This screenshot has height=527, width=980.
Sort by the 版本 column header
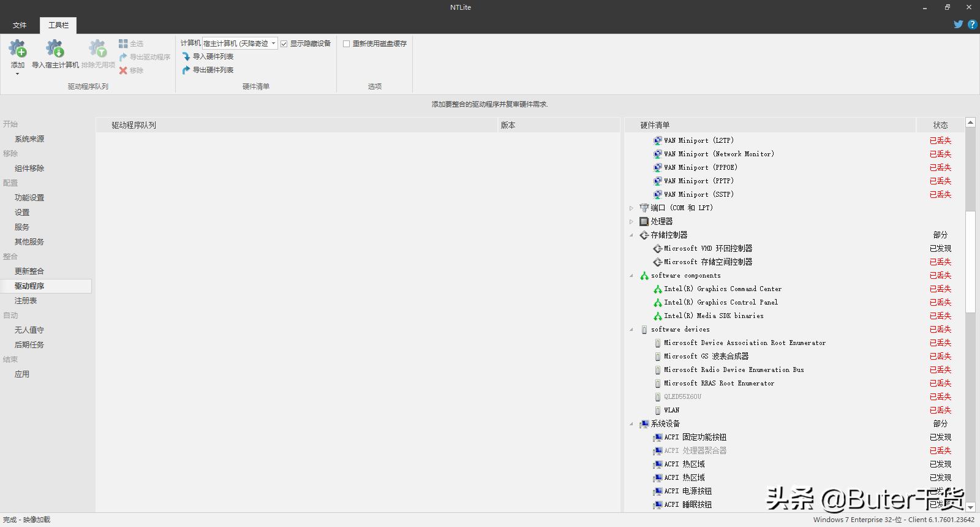click(559, 125)
